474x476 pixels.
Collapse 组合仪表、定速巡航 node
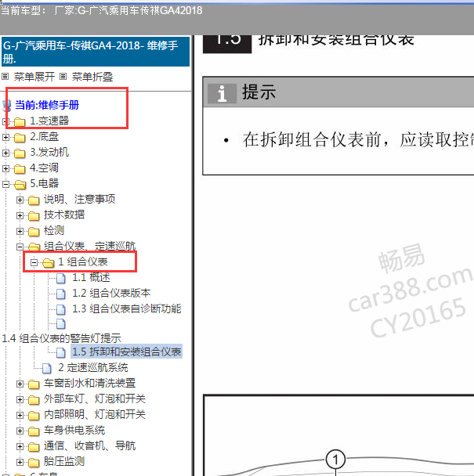tap(20, 247)
